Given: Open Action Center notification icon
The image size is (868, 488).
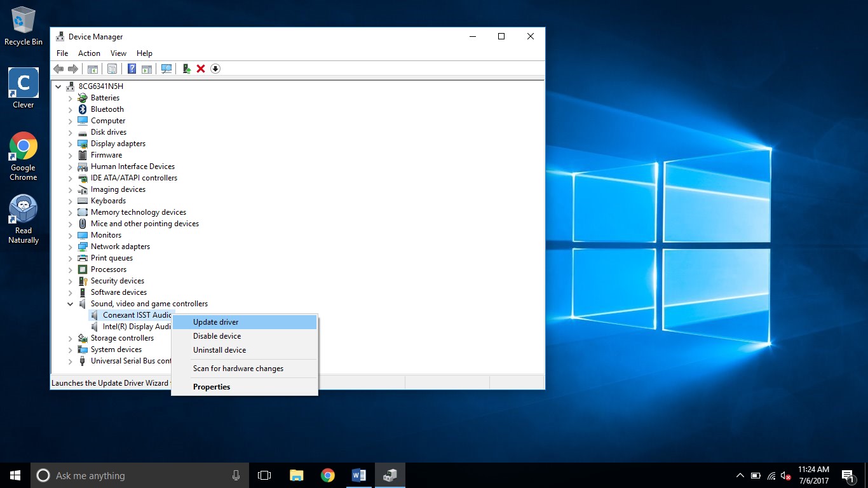Looking at the screenshot, I should (x=848, y=475).
